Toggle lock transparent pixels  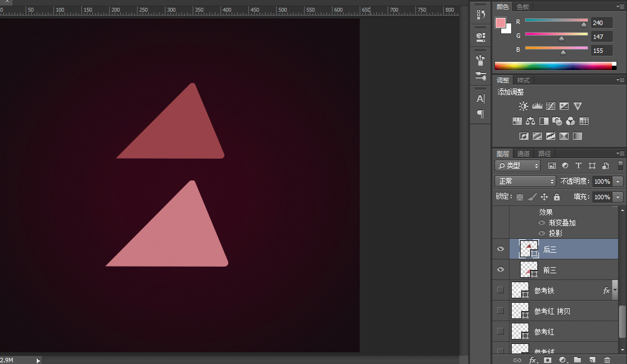tap(520, 197)
